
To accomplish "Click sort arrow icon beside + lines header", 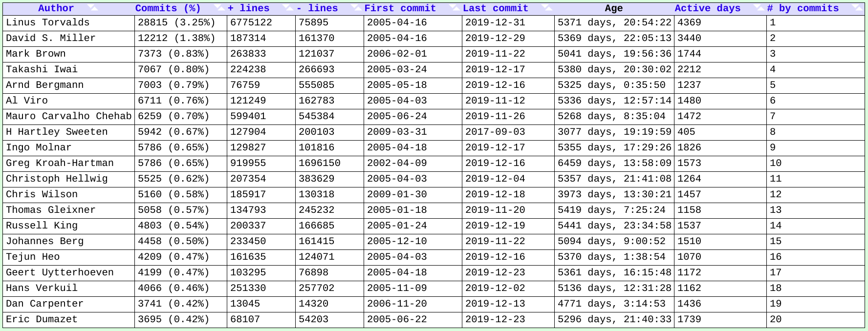I will [288, 8].
